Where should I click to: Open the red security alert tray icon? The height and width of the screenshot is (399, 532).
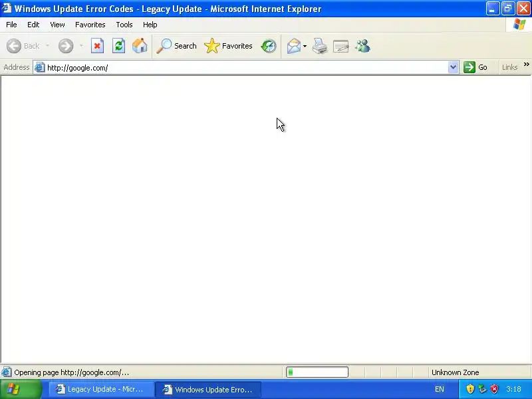[494, 389]
